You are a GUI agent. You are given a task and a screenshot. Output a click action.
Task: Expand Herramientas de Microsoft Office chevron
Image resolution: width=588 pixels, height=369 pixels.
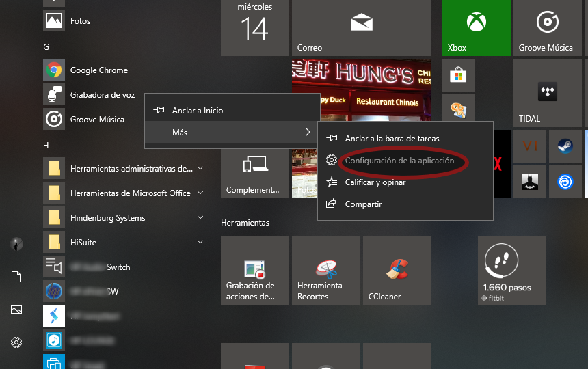tap(200, 193)
